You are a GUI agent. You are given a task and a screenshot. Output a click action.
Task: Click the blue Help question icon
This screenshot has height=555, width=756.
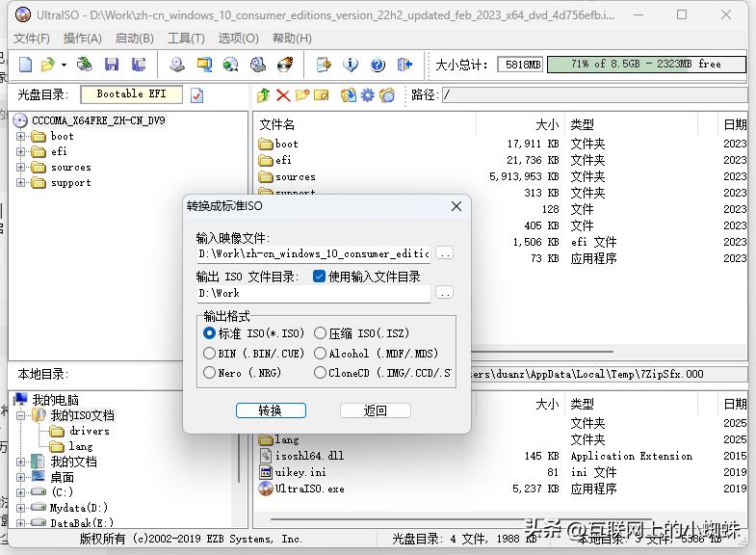pyautogui.click(x=378, y=65)
